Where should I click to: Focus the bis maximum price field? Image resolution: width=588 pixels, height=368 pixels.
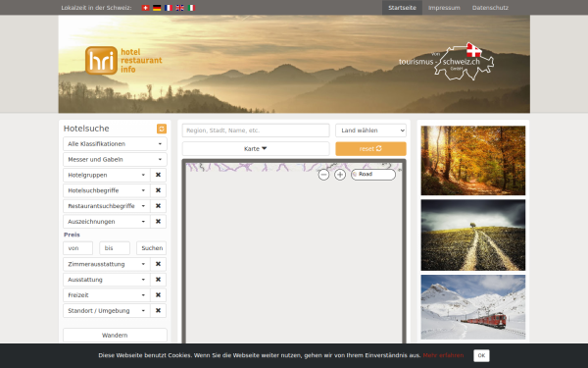click(115, 248)
